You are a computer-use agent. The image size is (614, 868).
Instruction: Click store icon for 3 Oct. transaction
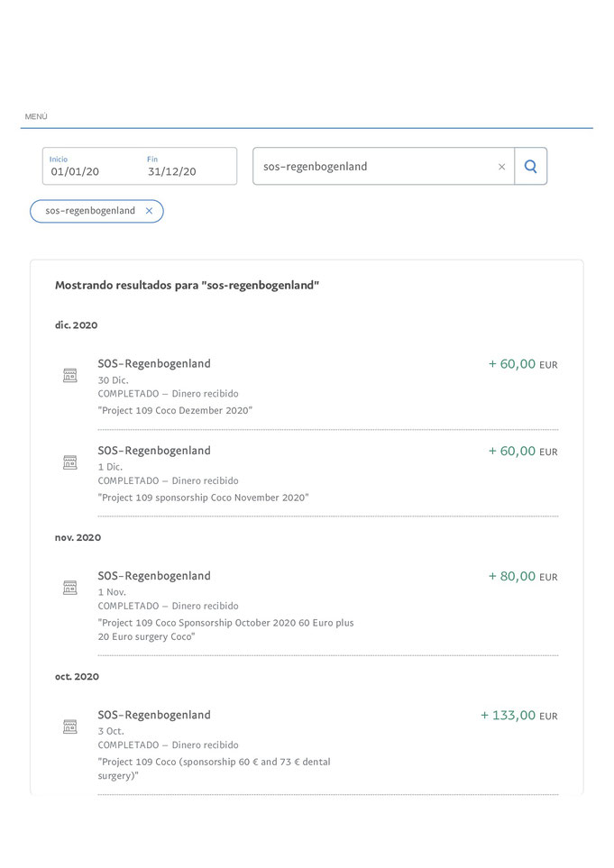pos(69,726)
